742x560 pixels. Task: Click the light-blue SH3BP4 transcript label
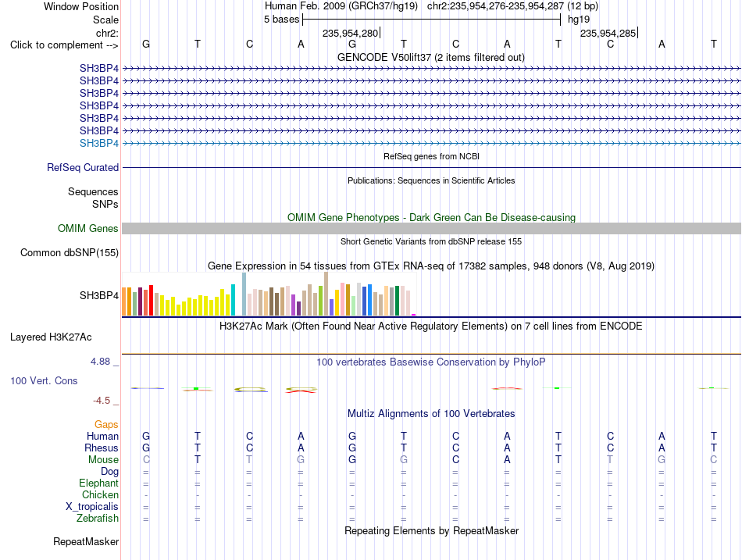(99, 143)
